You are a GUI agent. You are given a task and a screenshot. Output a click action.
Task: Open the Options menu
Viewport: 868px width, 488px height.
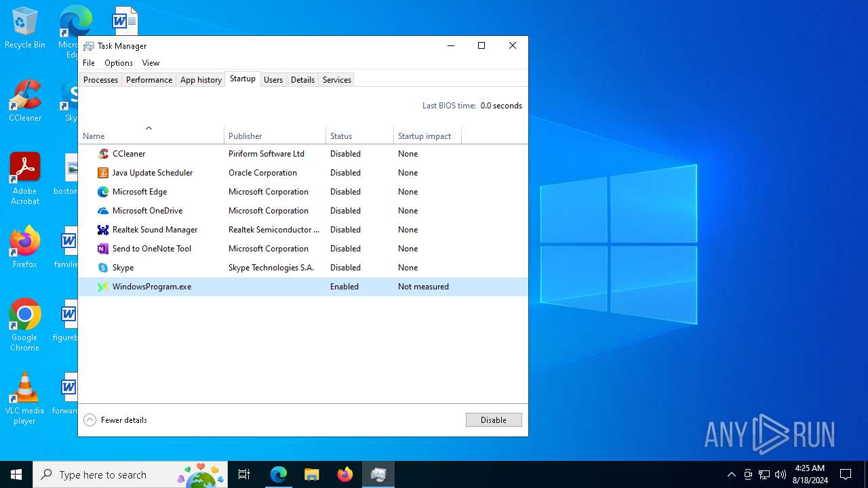click(x=119, y=63)
